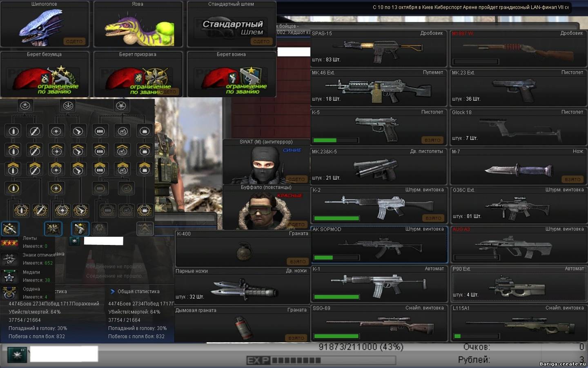Viewport: 588px width, 368px height.
Task: Choose the plain-circle radio skill icon
Action: tap(123, 131)
